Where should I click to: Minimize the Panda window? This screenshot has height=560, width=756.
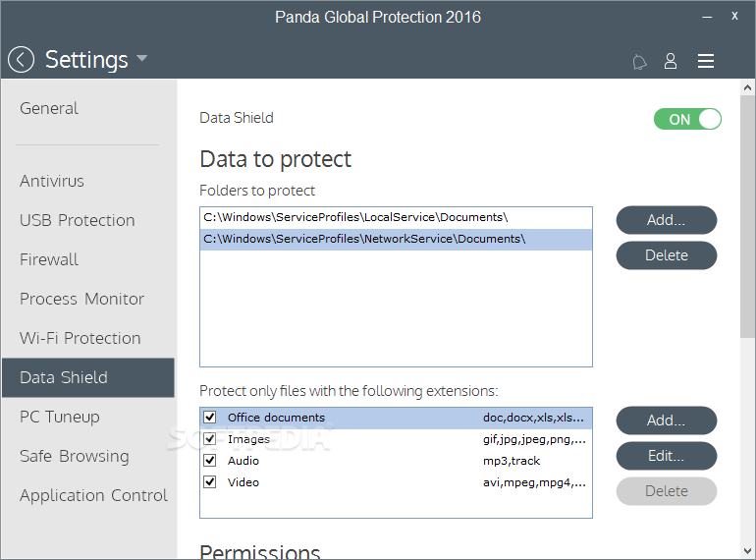point(707,17)
